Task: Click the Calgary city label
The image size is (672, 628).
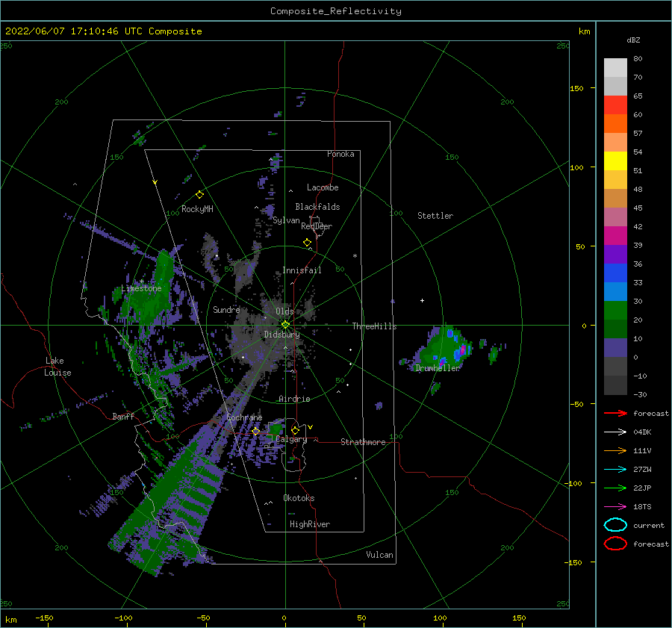Action: pos(291,439)
